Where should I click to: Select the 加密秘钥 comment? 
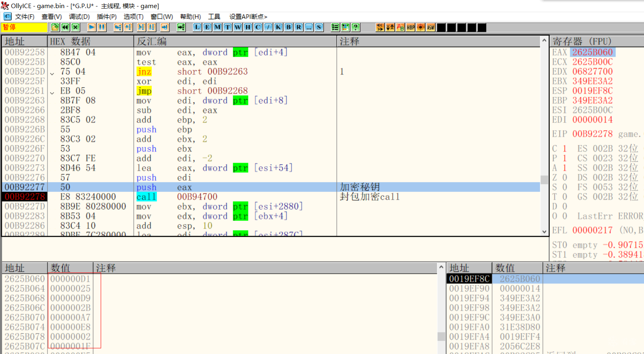(x=360, y=187)
